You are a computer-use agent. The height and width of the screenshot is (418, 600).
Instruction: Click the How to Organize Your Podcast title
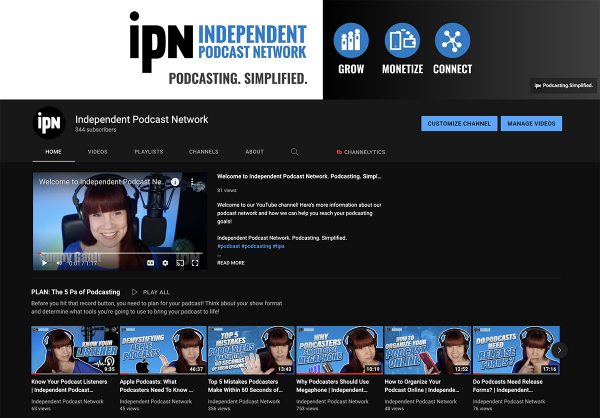[421, 386]
